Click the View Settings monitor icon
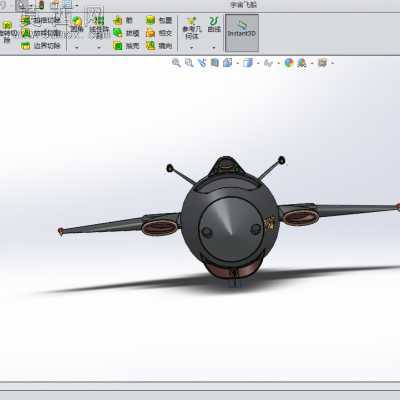 [322, 63]
